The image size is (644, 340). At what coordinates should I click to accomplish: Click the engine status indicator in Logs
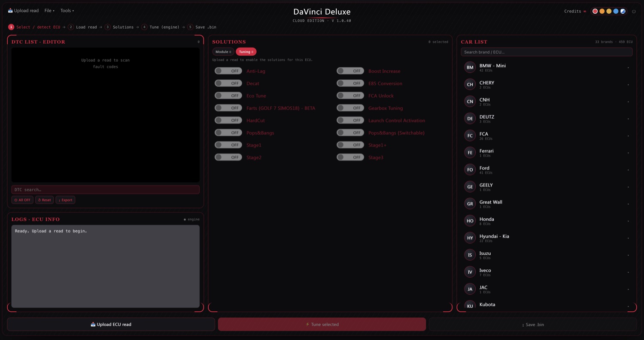[191, 220]
